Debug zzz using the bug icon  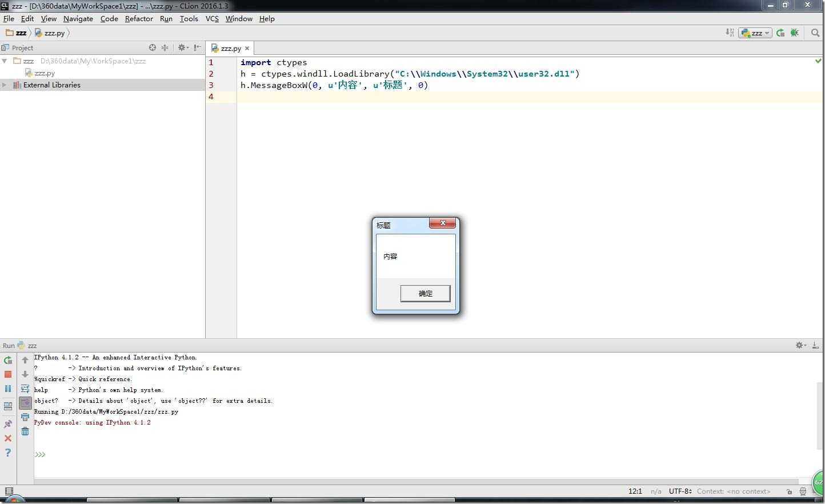[x=794, y=33]
